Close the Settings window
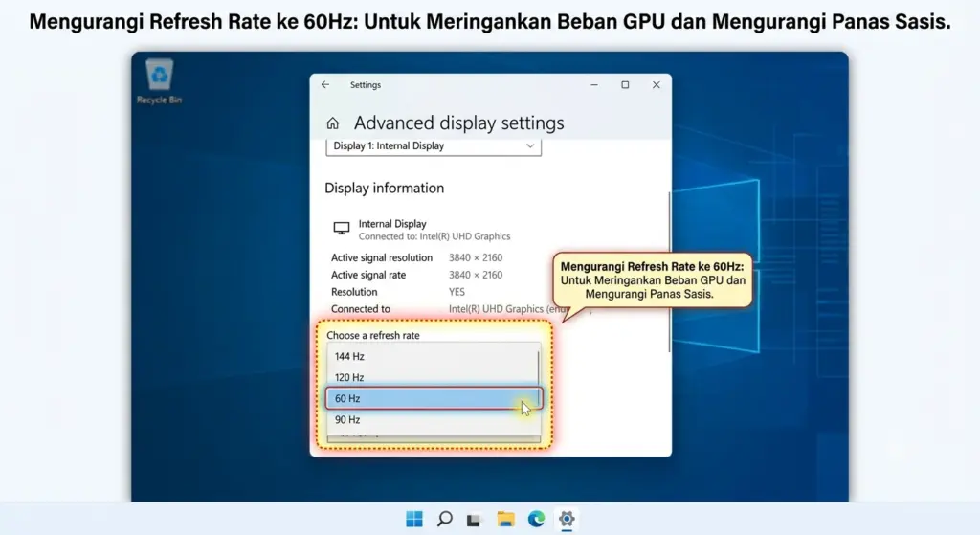980x535 pixels. 657,84
